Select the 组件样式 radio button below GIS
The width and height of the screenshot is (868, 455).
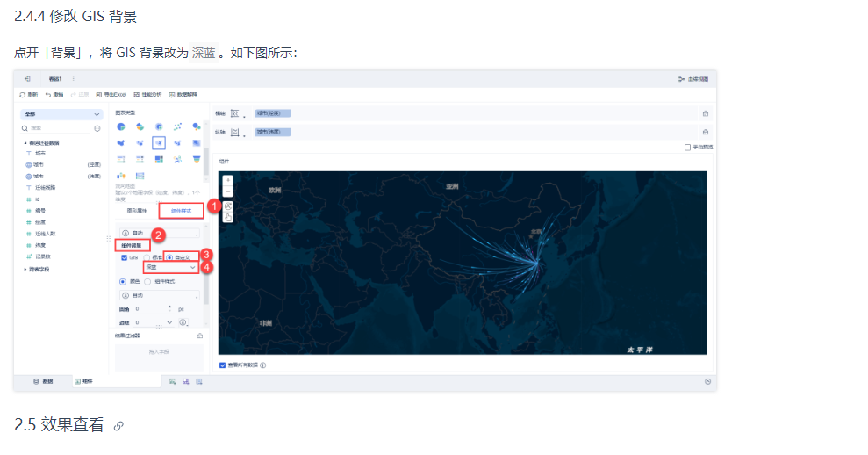147,282
